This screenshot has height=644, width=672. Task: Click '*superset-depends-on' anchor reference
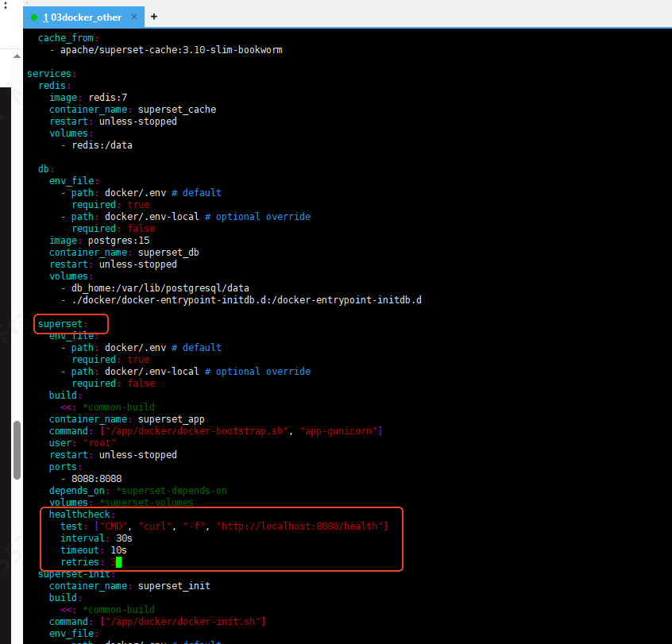(x=172, y=491)
